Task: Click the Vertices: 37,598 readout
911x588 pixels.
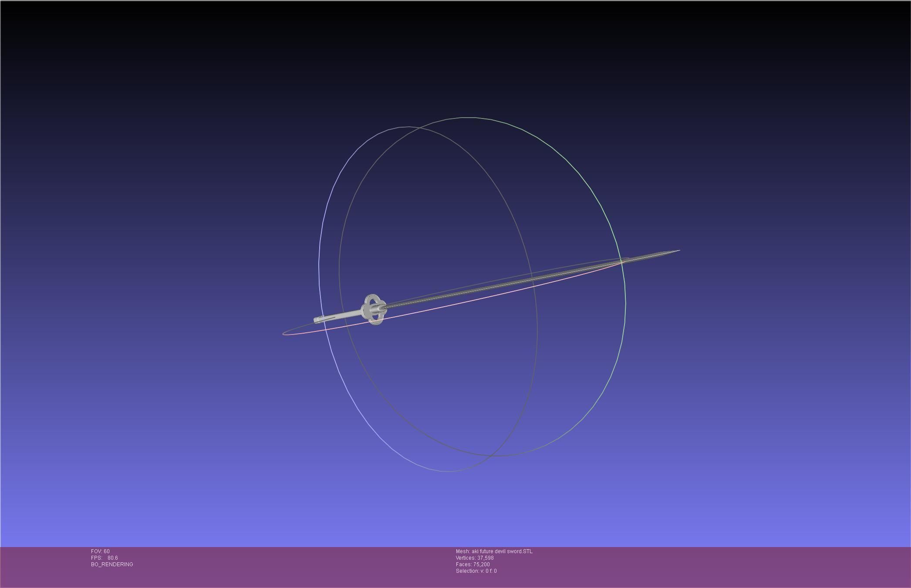Action: tap(475, 558)
